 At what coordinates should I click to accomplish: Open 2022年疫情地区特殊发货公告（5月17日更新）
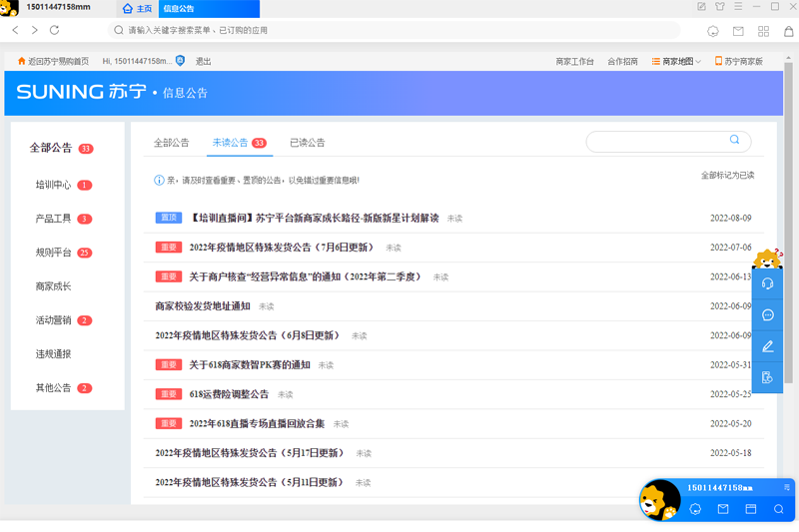click(x=250, y=453)
